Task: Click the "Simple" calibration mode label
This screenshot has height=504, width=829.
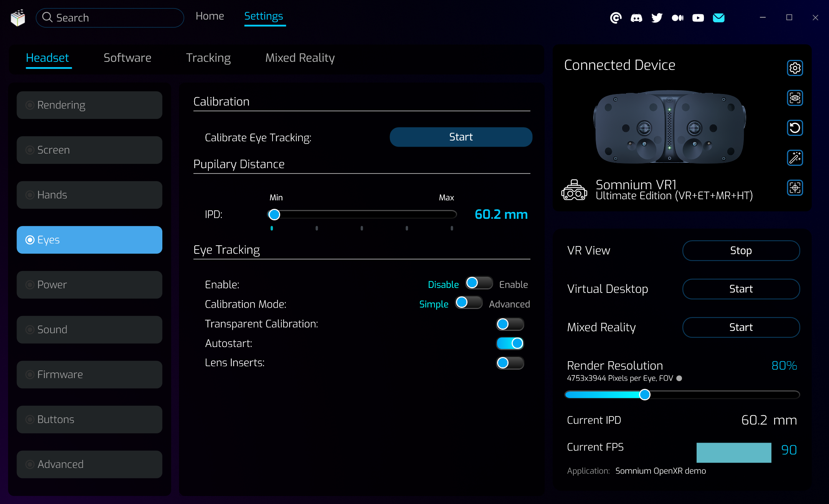Action: (x=434, y=304)
